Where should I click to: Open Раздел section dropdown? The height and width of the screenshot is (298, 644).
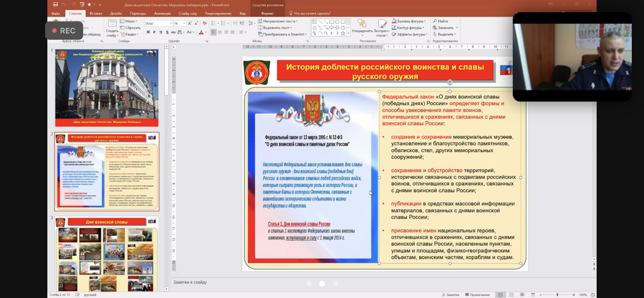(x=129, y=34)
